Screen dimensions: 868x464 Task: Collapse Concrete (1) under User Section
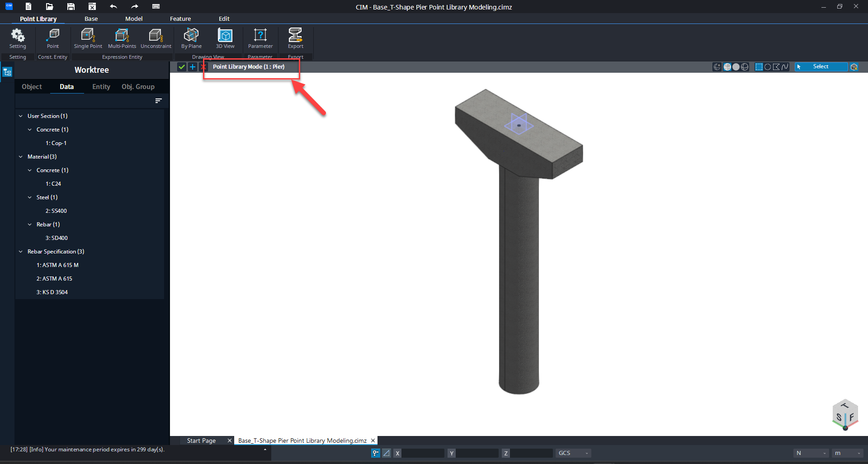[30, 130]
